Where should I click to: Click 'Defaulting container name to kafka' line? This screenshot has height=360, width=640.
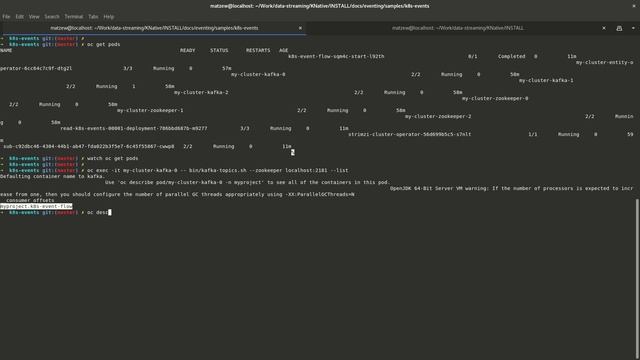(x=52, y=176)
